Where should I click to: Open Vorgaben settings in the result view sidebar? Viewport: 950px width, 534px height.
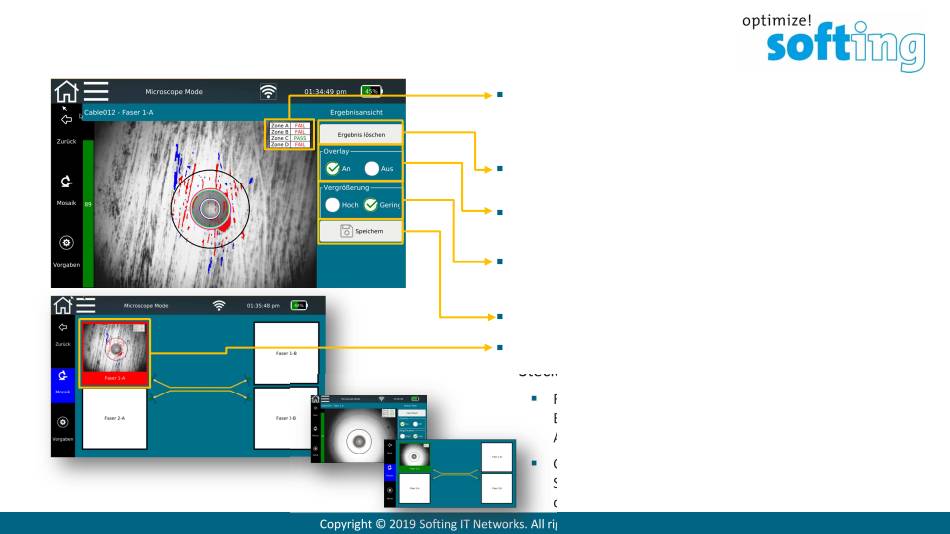[66, 242]
